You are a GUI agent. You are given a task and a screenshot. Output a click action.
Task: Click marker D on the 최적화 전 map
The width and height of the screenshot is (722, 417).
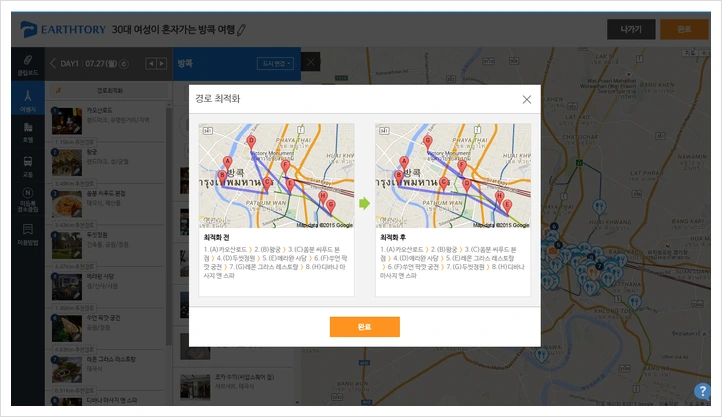251,142
